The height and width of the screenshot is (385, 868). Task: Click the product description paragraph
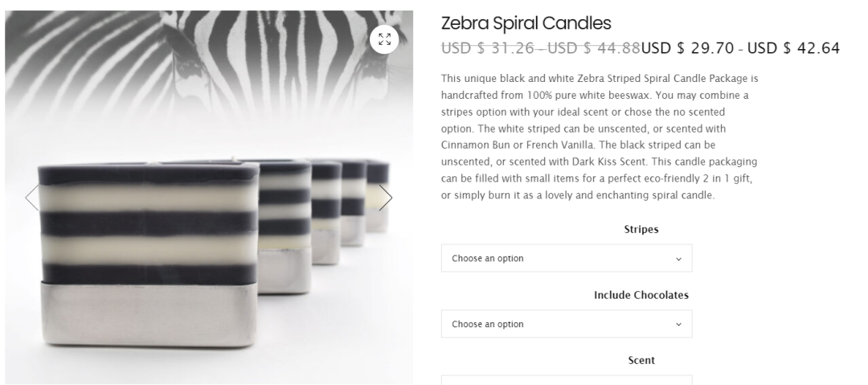[600, 137]
